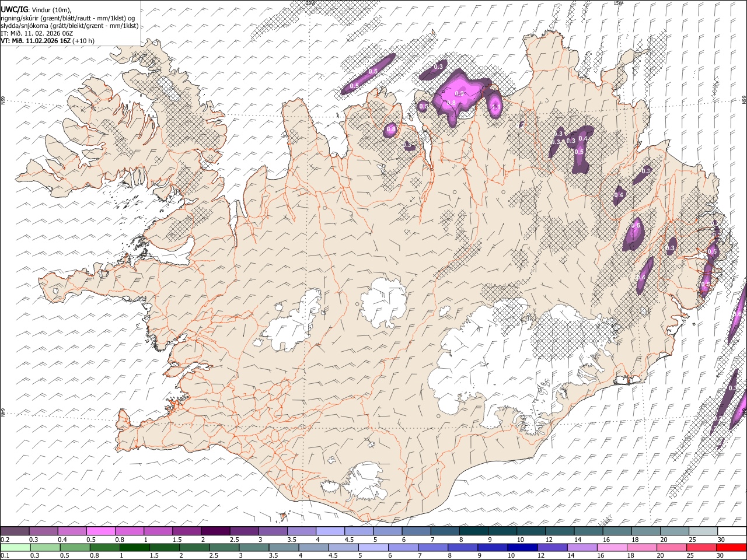Select the upper legend swatch between 1 and 1.5

click(158, 531)
